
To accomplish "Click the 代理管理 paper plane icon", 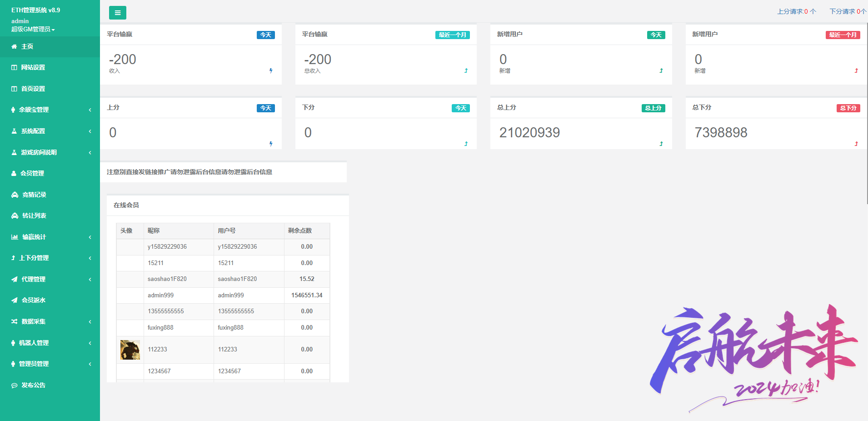I will [15, 279].
